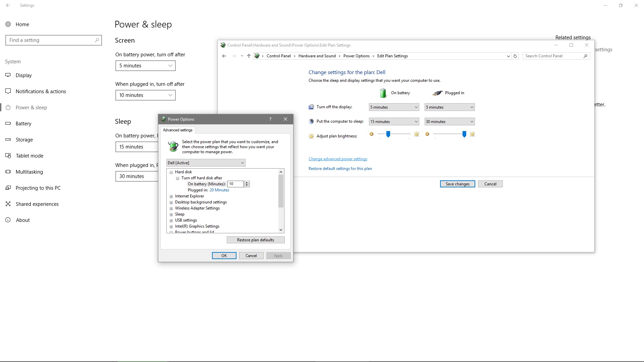Click On battery minutes spinner arrows
Screen dimensions: 644x362
(247, 184)
